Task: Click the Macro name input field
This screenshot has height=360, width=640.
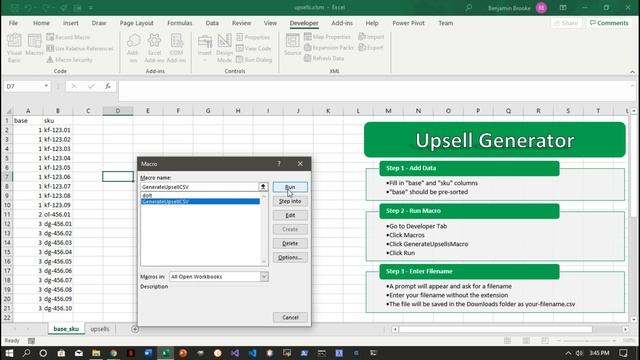Action: (199, 187)
